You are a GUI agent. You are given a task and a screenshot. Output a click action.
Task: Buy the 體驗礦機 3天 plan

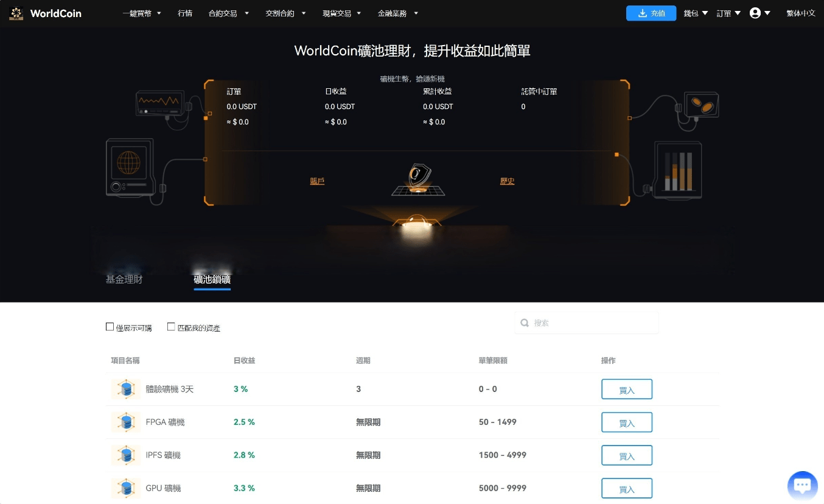coord(627,390)
